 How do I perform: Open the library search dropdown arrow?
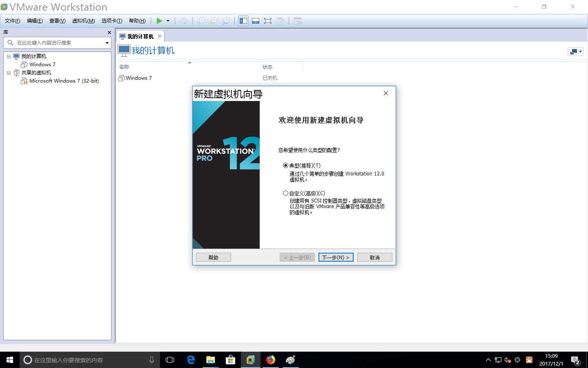pyautogui.click(x=107, y=43)
